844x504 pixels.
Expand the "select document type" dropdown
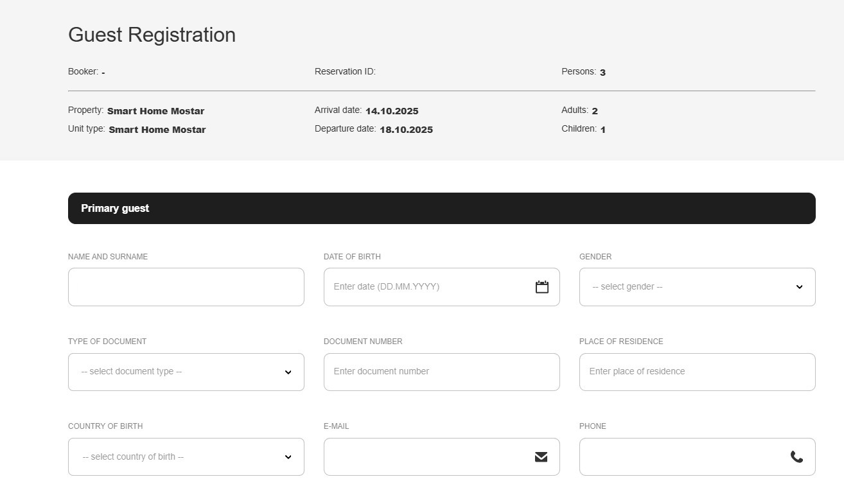click(x=177, y=372)
